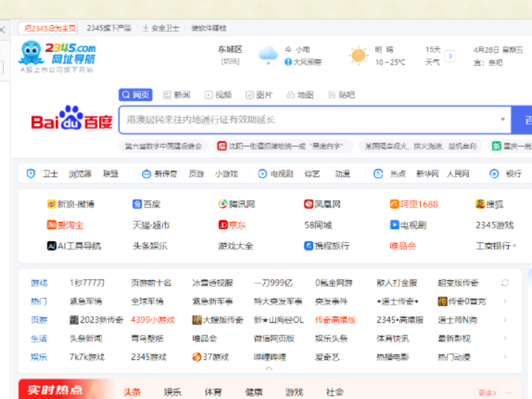
Task: Switch to 健康 hot news tab
Action: (254, 392)
